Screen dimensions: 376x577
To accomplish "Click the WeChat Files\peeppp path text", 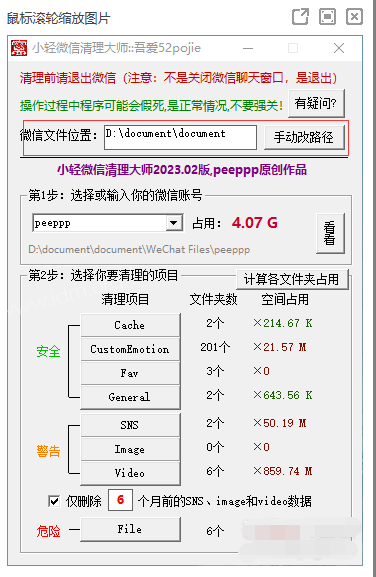I will 139,249.
